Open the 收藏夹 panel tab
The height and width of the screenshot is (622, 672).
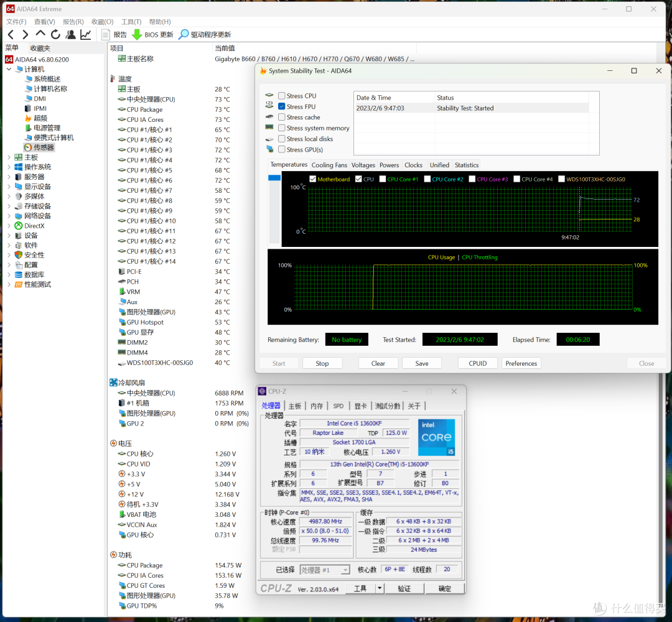[40, 48]
